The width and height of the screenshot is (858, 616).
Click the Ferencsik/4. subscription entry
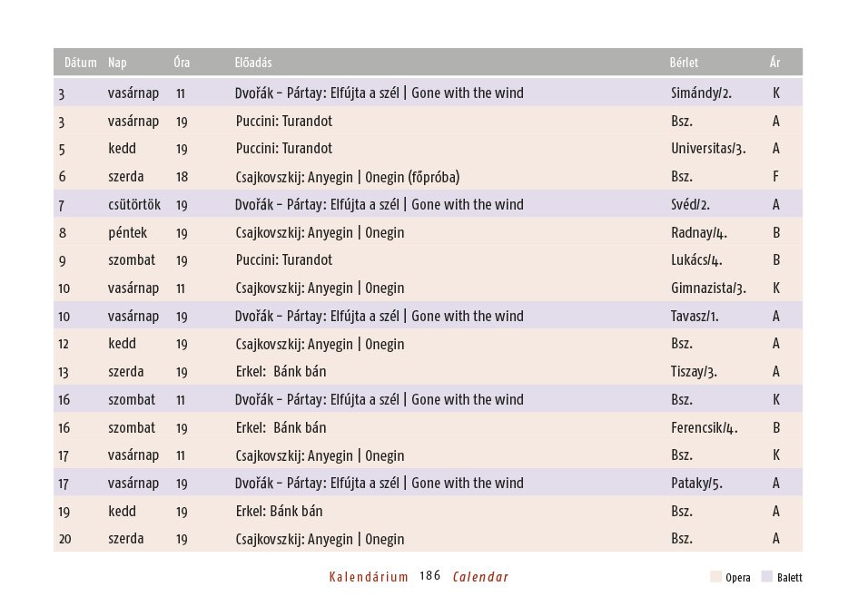705,428
